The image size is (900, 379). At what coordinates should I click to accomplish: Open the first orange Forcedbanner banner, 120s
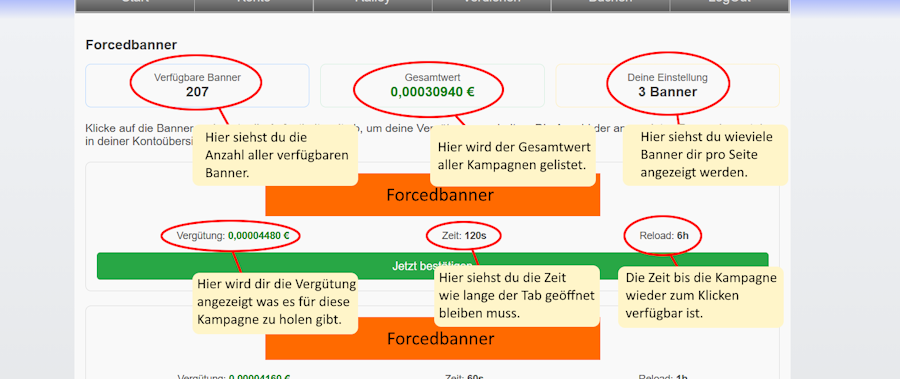[x=432, y=195]
